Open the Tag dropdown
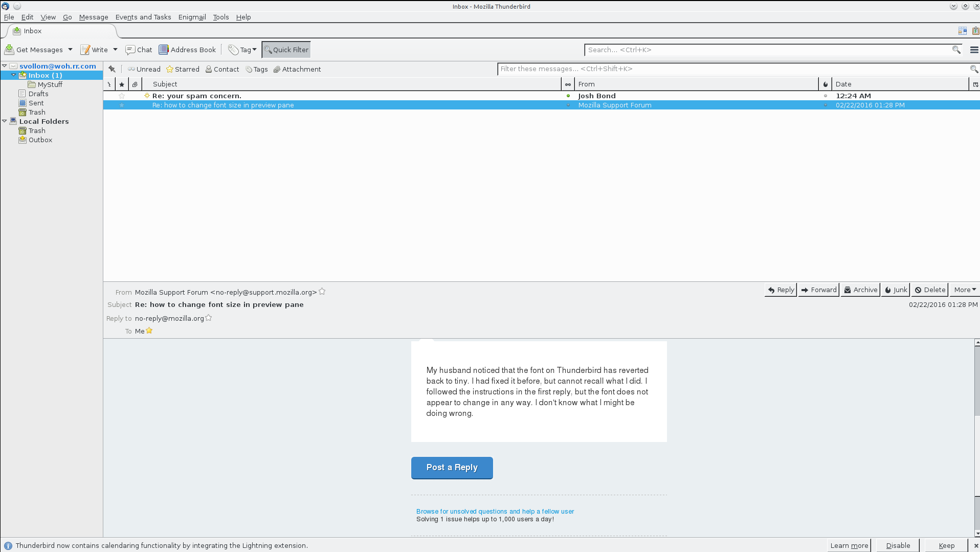 242,50
